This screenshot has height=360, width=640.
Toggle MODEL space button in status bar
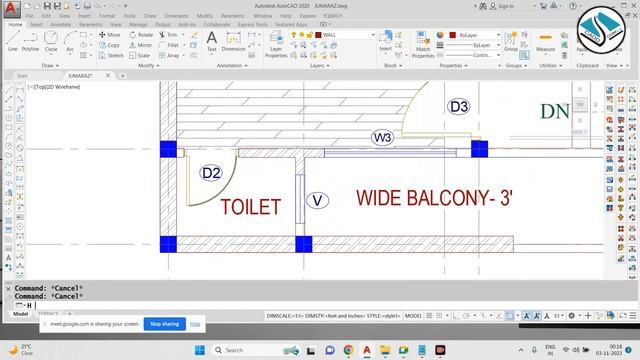point(413,316)
